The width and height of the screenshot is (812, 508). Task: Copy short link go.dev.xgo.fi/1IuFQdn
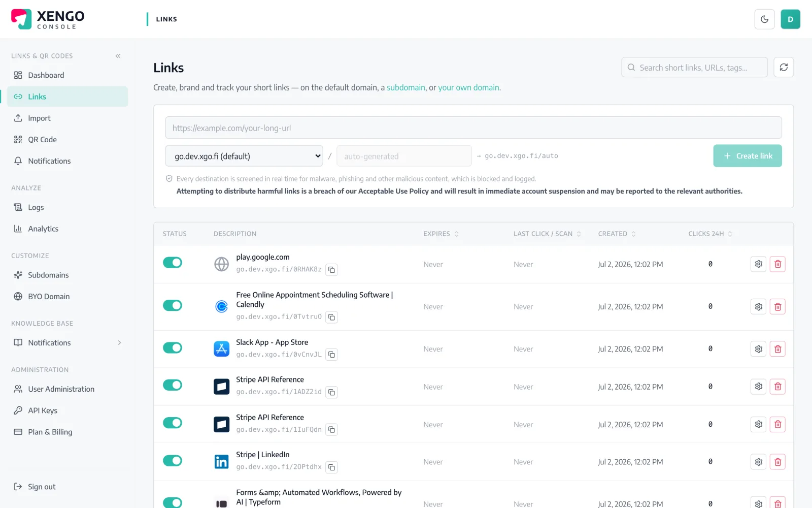pos(331,430)
